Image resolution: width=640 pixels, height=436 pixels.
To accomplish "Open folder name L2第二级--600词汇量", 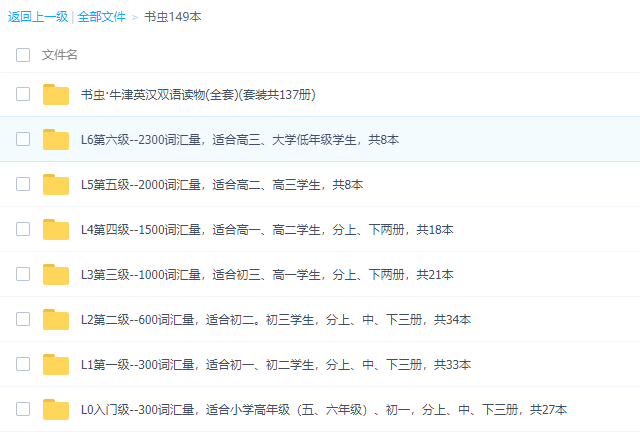I will pos(276,319).
